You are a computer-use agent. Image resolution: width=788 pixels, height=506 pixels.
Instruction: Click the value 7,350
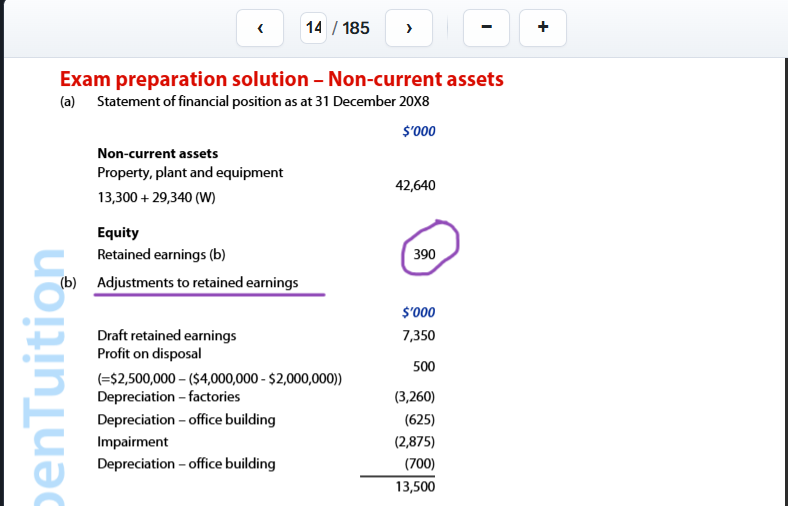click(x=419, y=336)
